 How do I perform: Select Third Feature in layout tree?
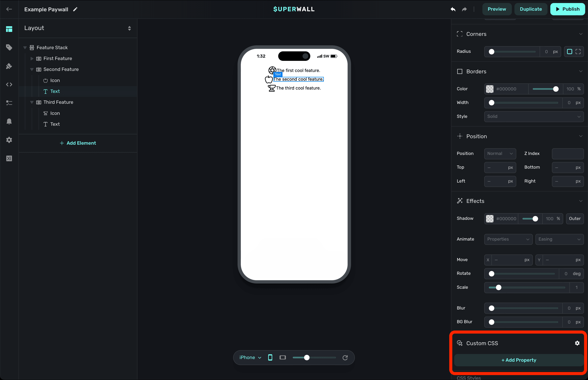coord(58,102)
